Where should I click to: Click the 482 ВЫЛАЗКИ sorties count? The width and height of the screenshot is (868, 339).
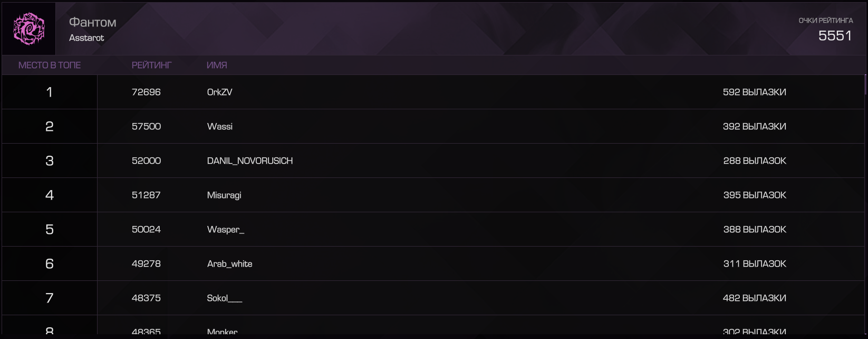(755, 298)
